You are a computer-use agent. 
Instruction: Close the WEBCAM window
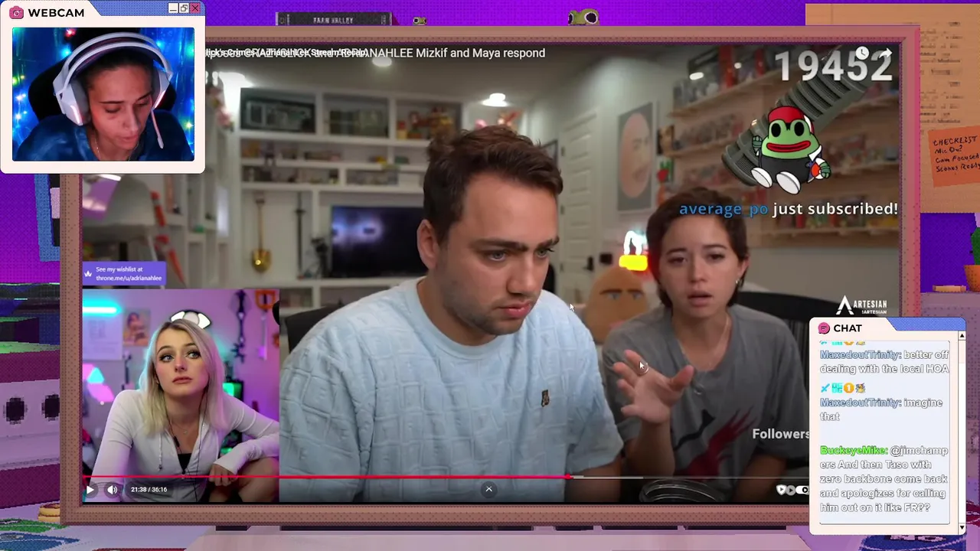tap(195, 8)
